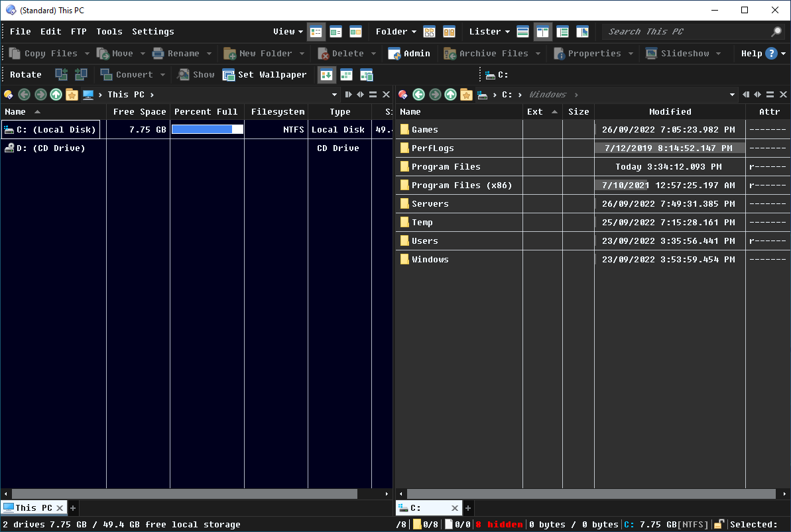Screen dimensions: 791x532
Task: Click the search magnifier icon
Action: point(776,32)
